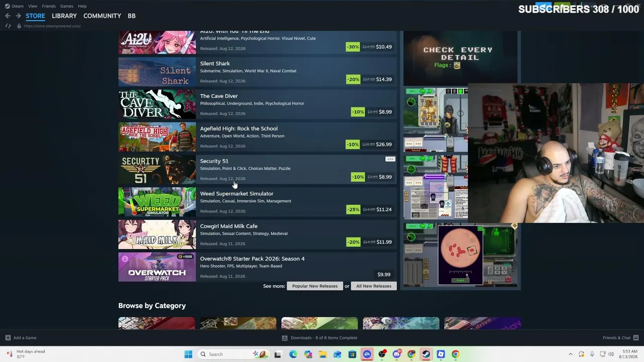Click the Weed Supermarket Simulator capsule image
This screenshot has width=644, height=362.
(157, 202)
